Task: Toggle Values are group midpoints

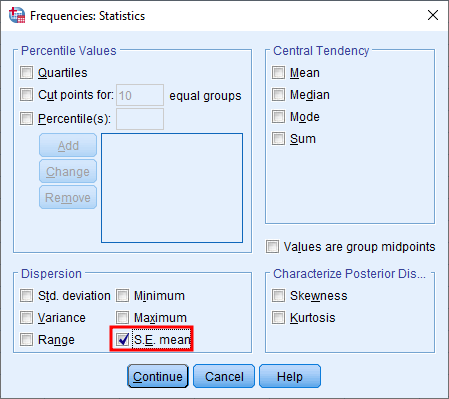Action: click(x=272, y=247)
